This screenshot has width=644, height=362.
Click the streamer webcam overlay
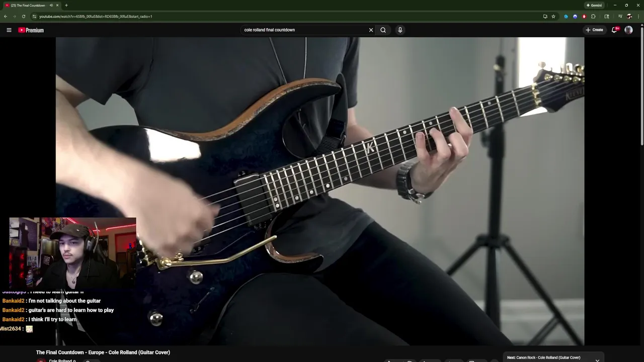pyautogui.click(x=72, y=253)
